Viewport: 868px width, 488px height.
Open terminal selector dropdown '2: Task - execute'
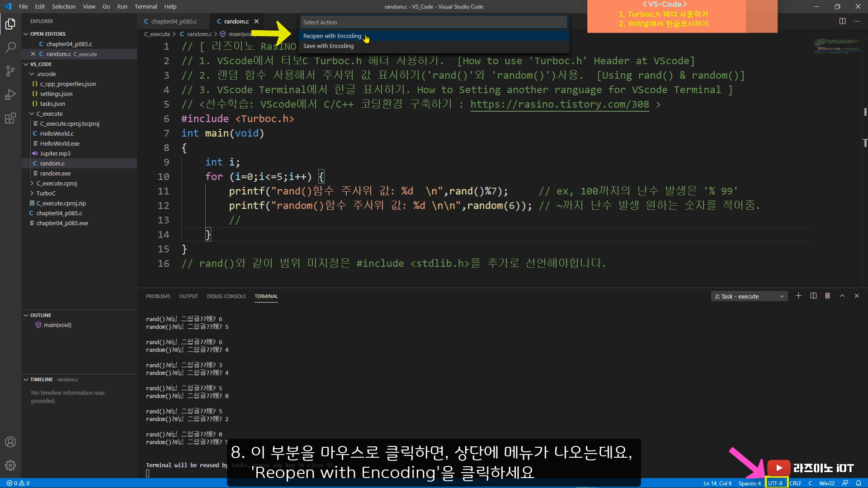749,296
